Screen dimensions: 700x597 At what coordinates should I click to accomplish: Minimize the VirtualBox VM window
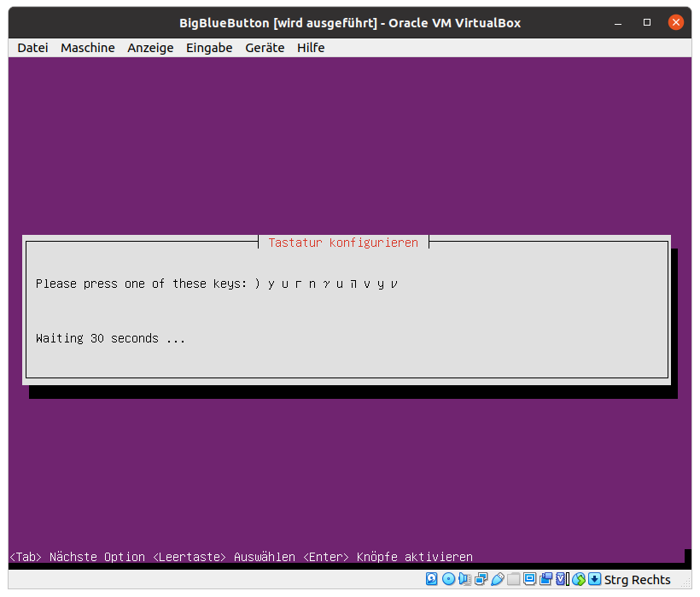click(618, 23)
